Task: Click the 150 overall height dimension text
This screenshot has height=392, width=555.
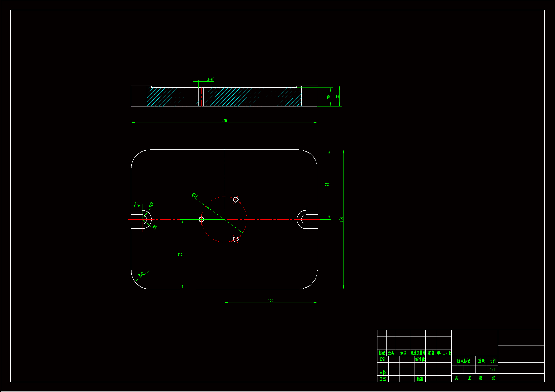Action: [x=341, y=219]
